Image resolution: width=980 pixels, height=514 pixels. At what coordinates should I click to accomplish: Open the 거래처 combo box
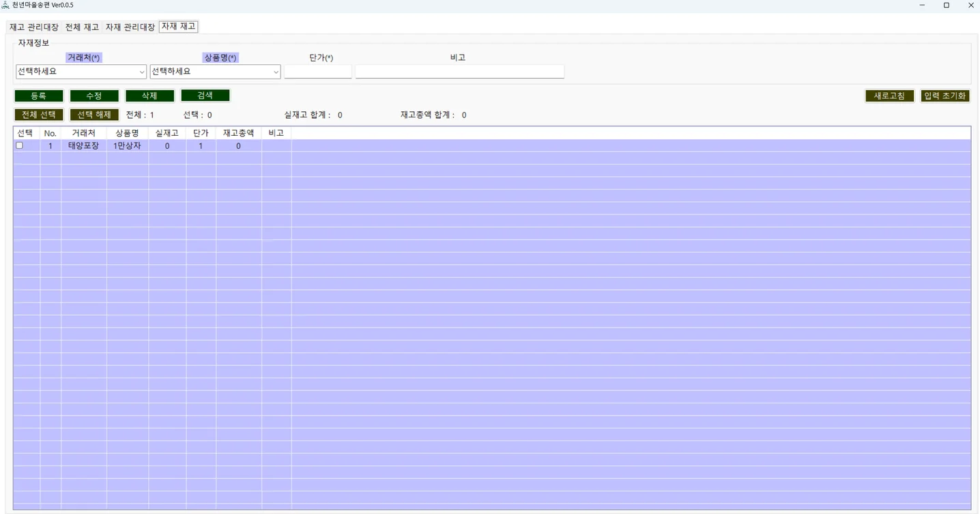click(x=81, y=72)
